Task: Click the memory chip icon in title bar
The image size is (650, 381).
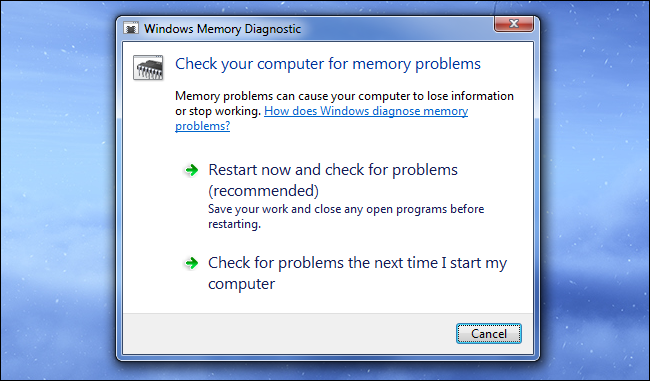Action: point(131,29)
